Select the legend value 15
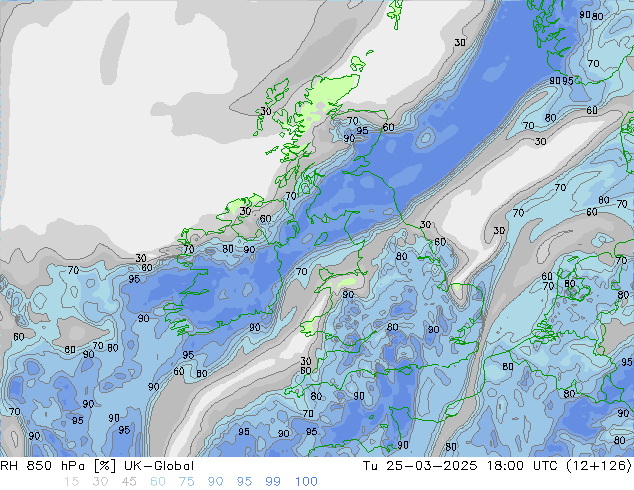The height and width of the screenshot is (490, 634). point(71,482)
